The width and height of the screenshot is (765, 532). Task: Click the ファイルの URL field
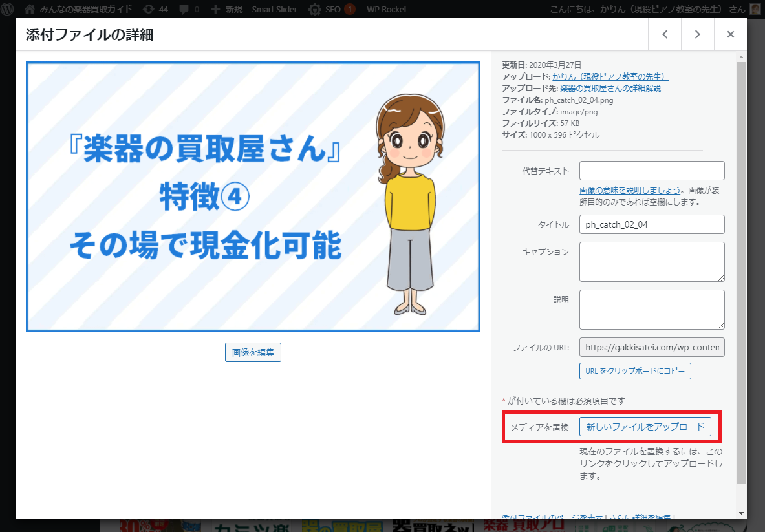[x=652, y=347]
